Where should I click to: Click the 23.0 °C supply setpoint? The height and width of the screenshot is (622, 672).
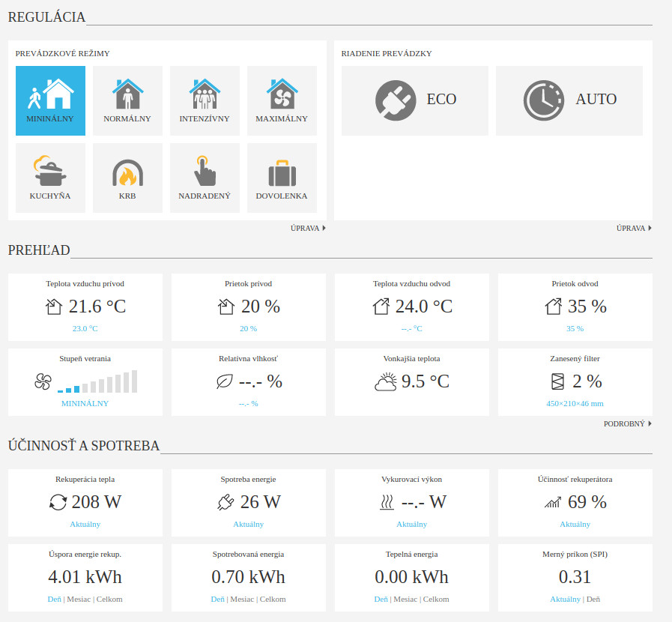point(85,329)
